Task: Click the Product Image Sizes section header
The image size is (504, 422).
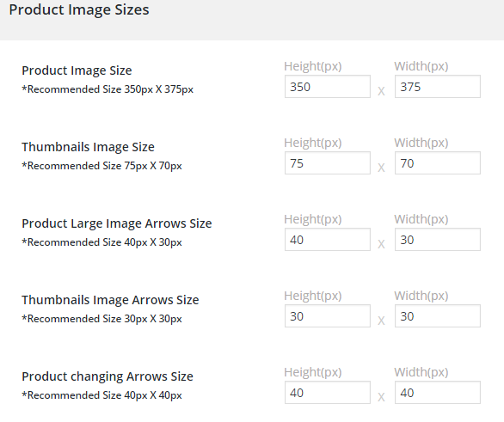Action: pos(79,10)
